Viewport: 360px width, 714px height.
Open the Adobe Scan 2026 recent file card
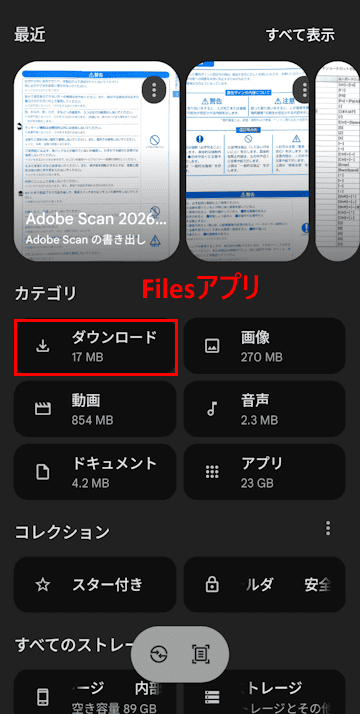96,161
